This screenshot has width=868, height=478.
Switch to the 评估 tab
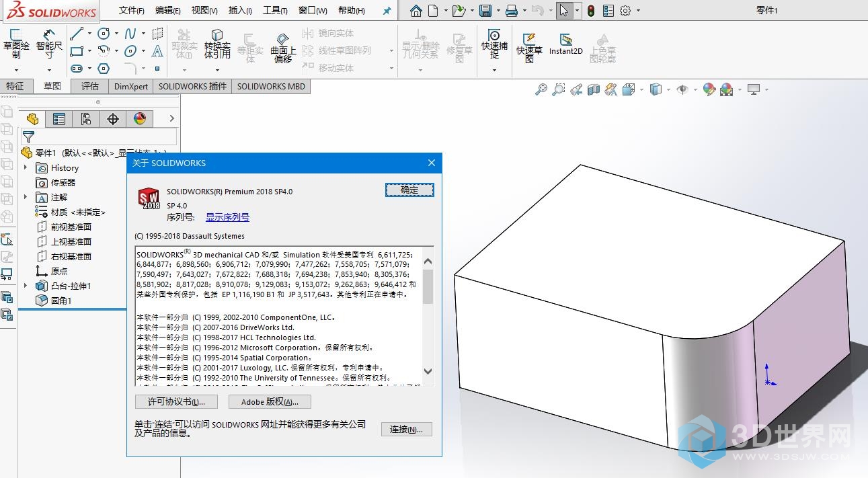click(90, 86)
